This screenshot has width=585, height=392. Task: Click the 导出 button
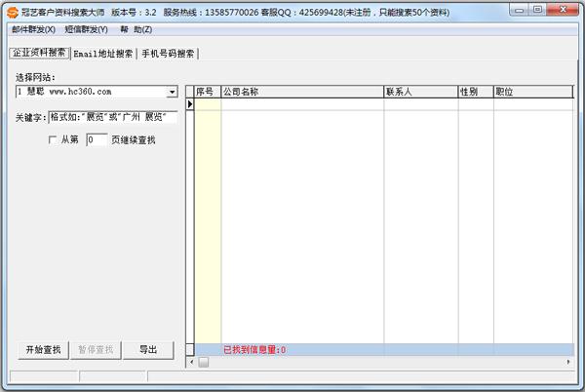point(148,350)
